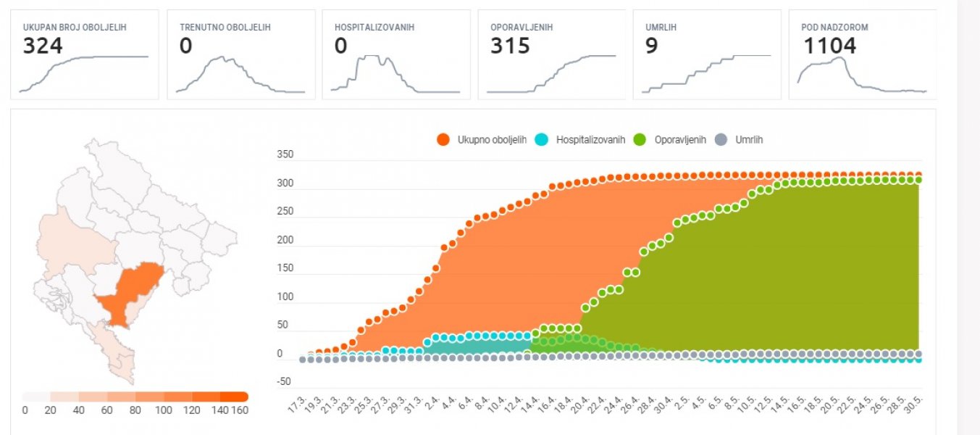This screenshot has height=435, width=980.
Task: Open the Ukupan broj oboljelih card
Action: [x=84, y=54]
